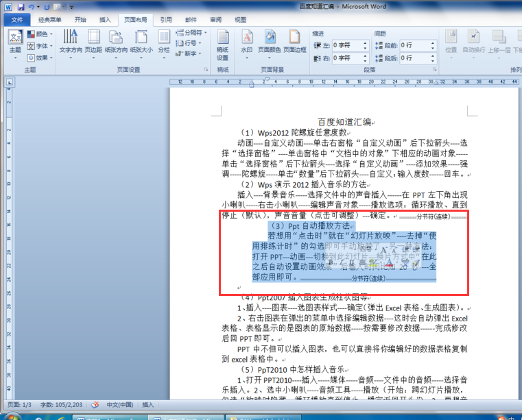
Task: Switch to the 开始 Home tab
Action: tap(80, 20)
